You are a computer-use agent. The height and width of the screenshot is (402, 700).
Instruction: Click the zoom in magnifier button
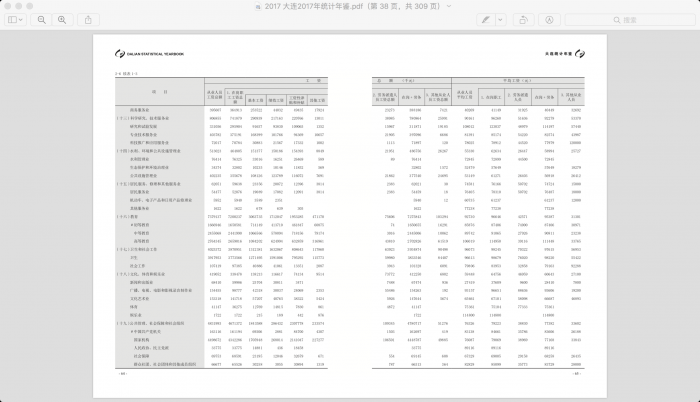(63, 19)
